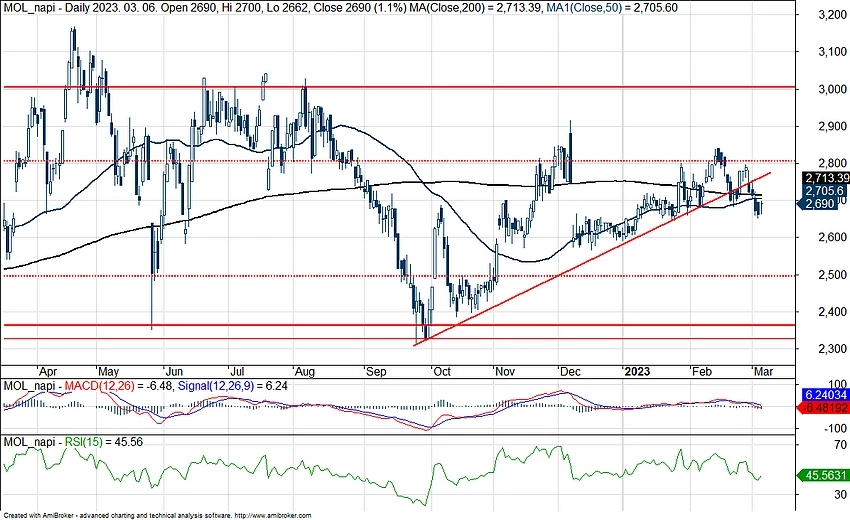Viewport: 850px width, 520px height.
Task: Click the Nov month label on time axis
Action: click(x=505, y=372)
